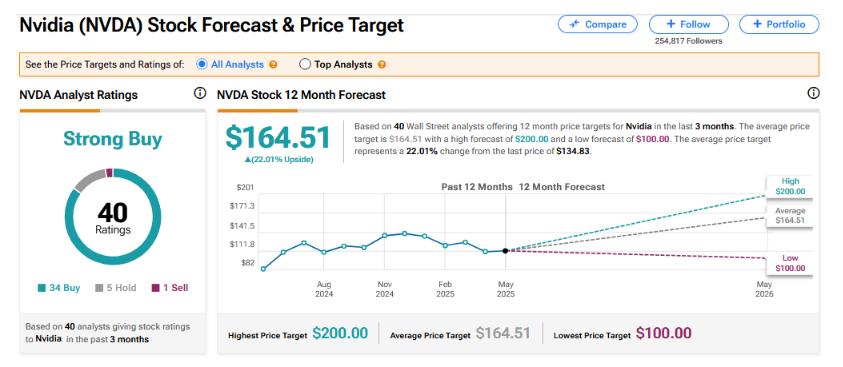The width and height of the screenshot is (843, 367).
Task: Click the Compare button
Action: pos(597,24)
